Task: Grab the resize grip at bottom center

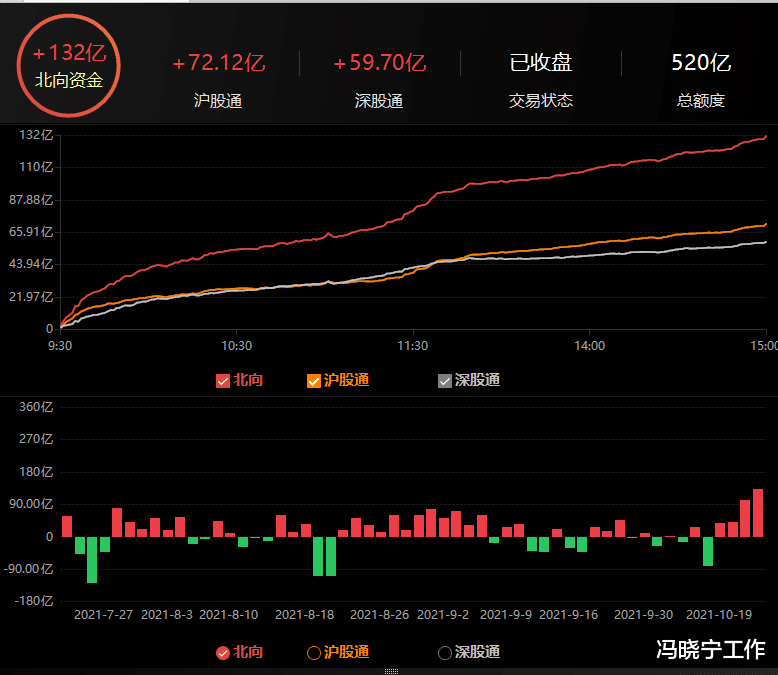Action: [391, 672]
